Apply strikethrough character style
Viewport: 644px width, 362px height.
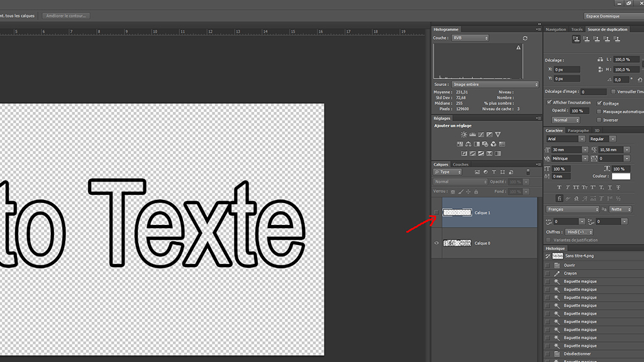pyautogui.click(x=618, y=187)
